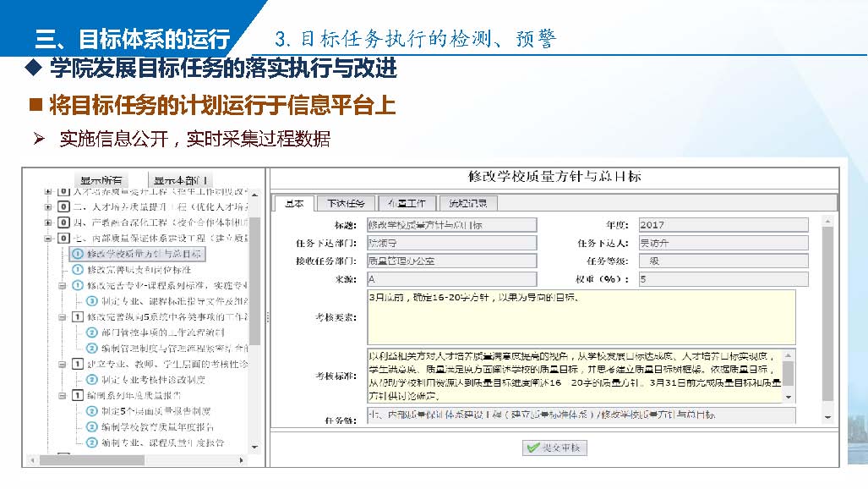This screenshot has height=489, width=868.
Task: Click the green checkmark icon on 提交审核
Action: click(532, 448)
